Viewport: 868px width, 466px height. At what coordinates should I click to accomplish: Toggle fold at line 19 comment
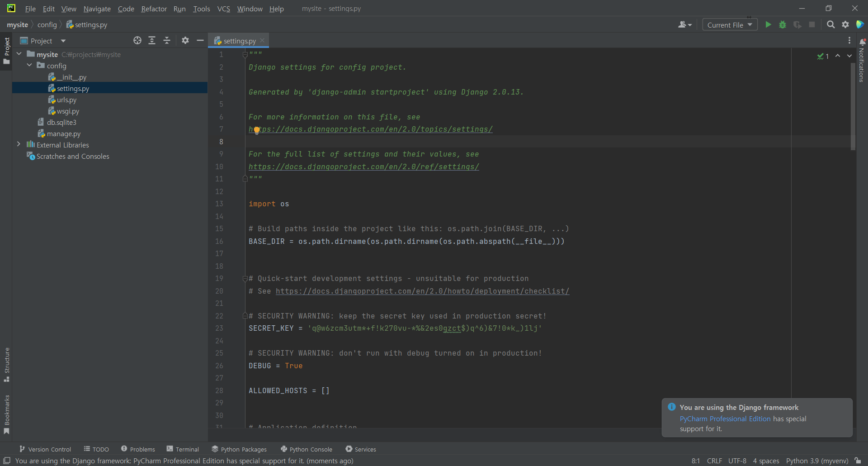pos(245,279)
